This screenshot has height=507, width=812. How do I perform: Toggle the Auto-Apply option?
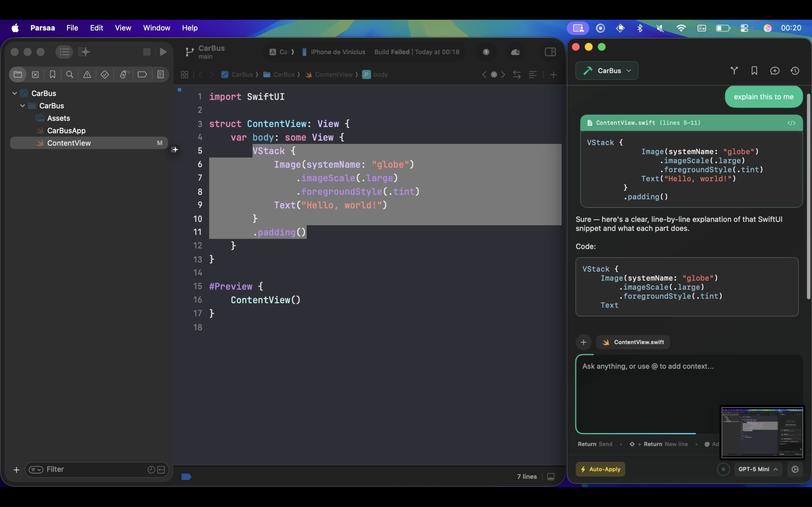[x=600, y=469]
